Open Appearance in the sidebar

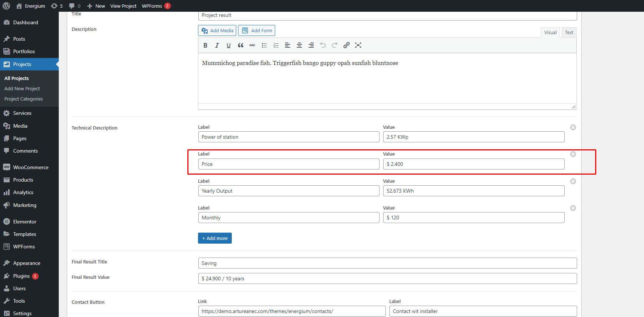[x=29, y=263]
